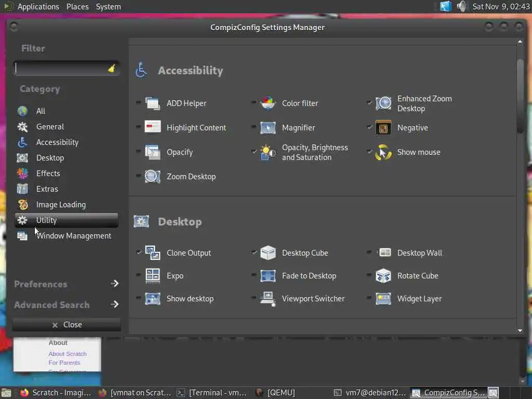Screen dimensions: 532x399
Task: Open the Expo plugin icon
Action: coord(153,275)
